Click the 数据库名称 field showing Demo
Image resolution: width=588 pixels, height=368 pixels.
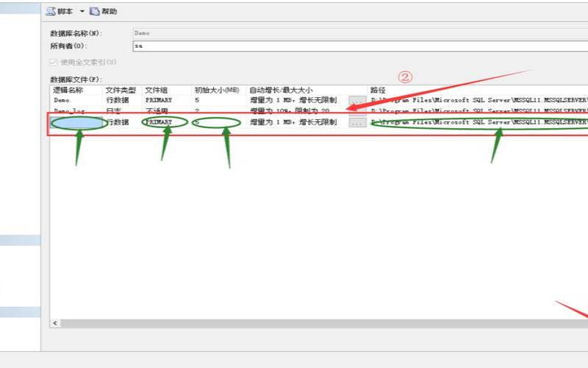[x=360, y=33]
